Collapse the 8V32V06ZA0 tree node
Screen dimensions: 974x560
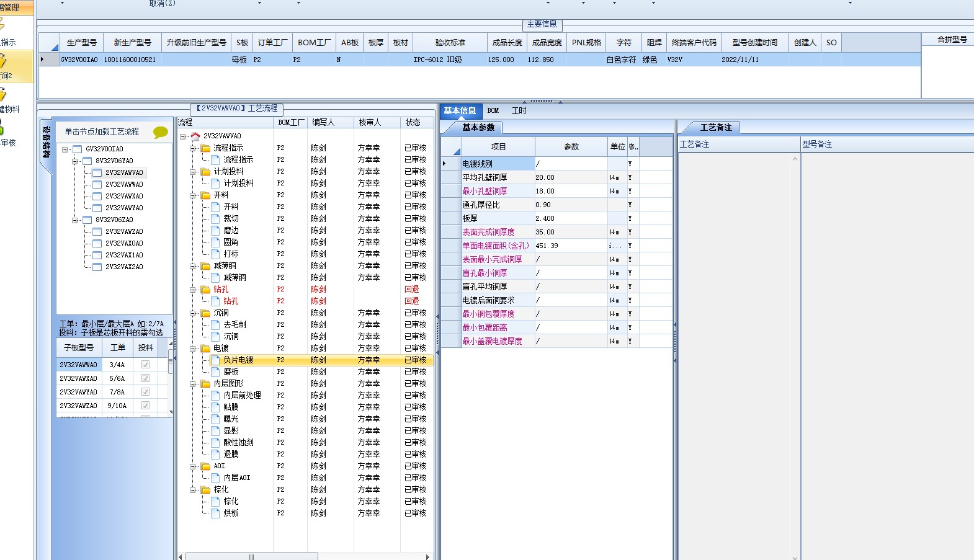[75, 220]
